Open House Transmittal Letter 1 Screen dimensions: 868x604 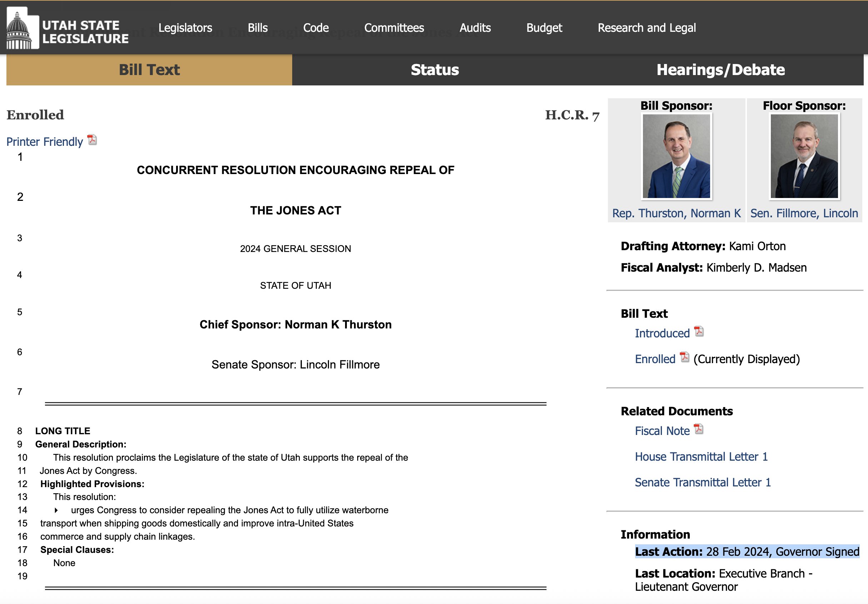tap(701, 456)
